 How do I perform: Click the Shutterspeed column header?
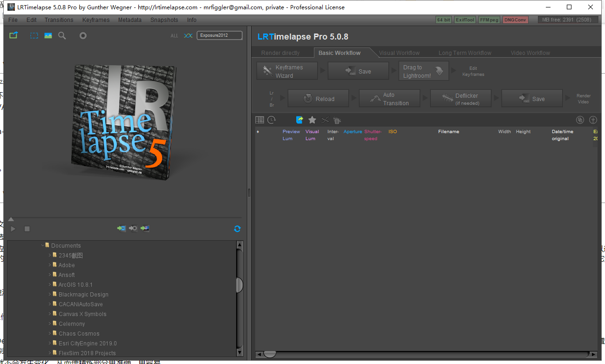373,135
